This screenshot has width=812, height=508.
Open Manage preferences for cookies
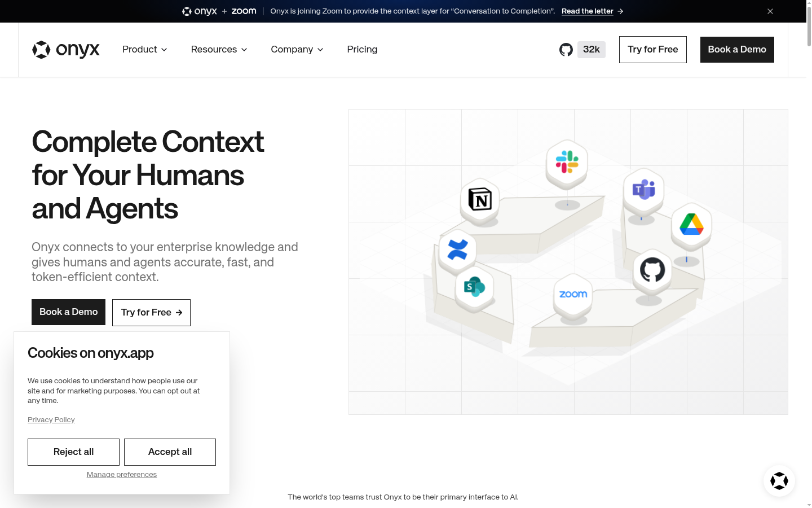[x=122, y=475]
